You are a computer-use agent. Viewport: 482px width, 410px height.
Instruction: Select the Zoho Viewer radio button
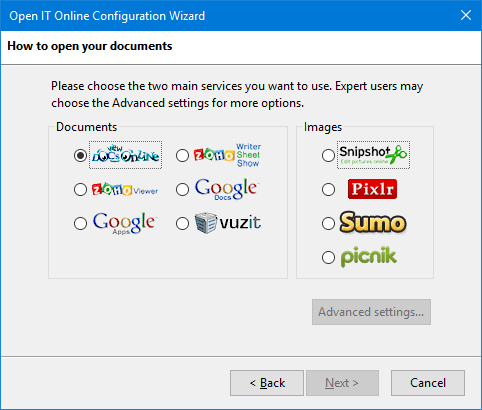click(x=80, y=189)
